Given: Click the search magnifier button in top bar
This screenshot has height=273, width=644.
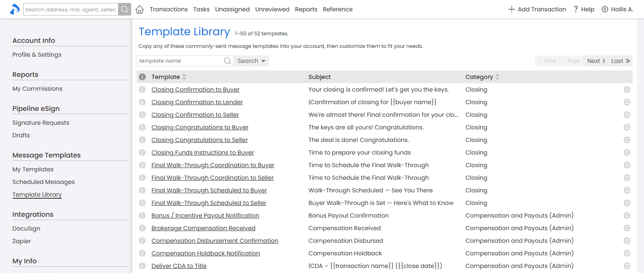Looking at the screenshot, I should pos(124,9).
